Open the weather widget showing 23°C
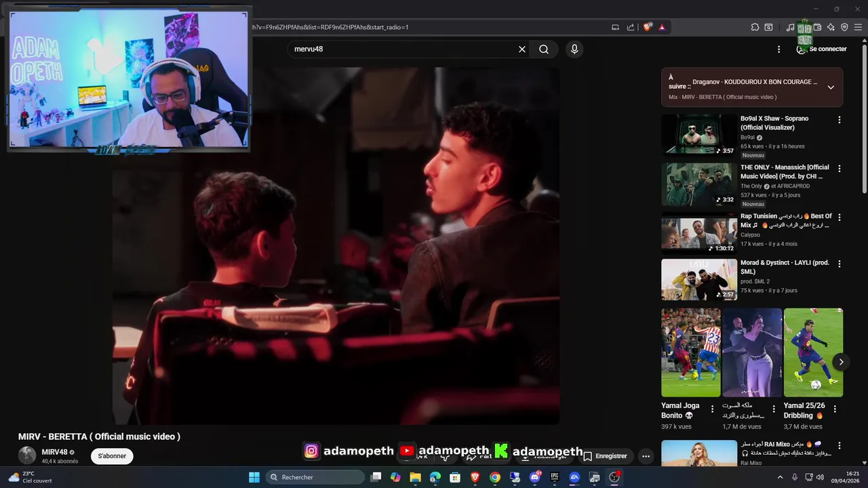 [31, 477]
